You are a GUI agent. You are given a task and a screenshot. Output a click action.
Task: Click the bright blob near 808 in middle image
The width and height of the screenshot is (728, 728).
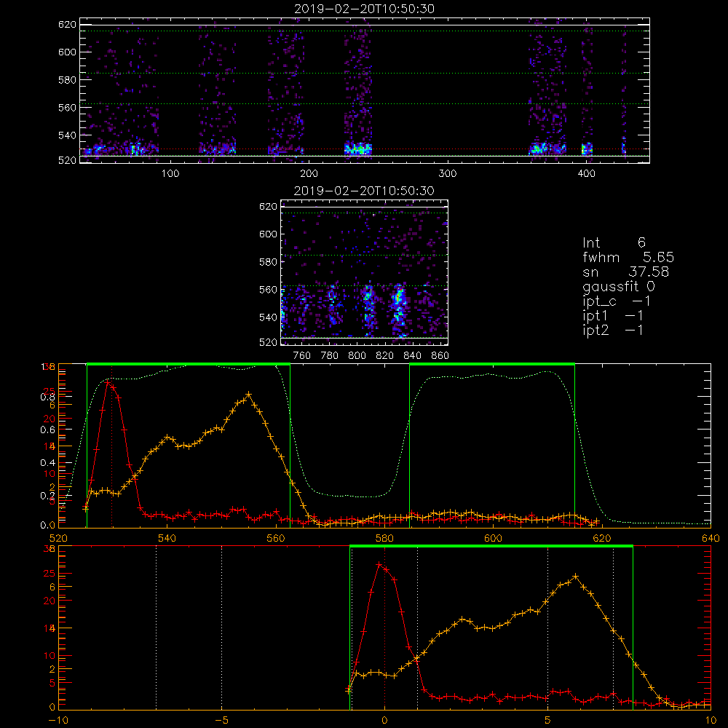click(368, 304)
